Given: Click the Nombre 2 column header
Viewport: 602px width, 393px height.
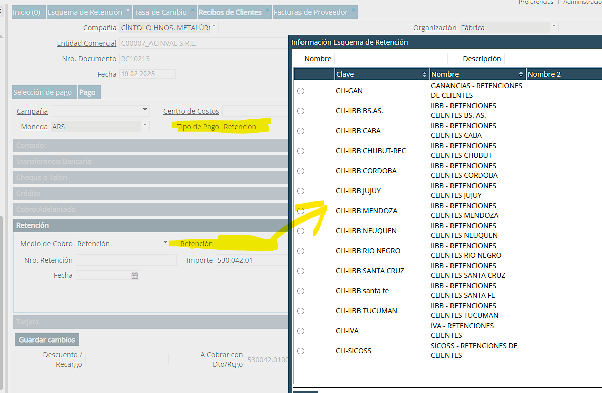Looking at the screenshot, I should [564, 74].
